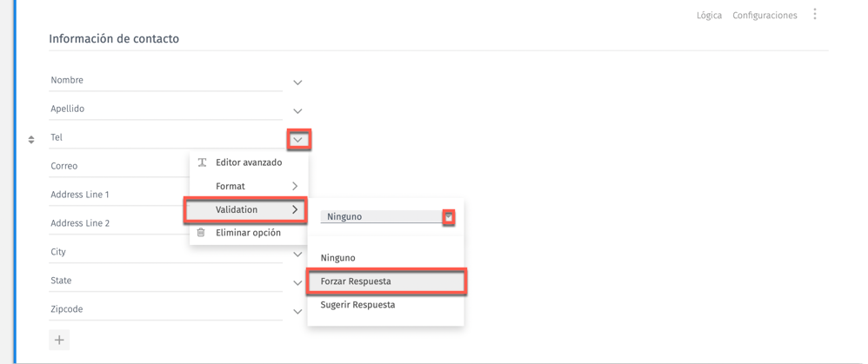Open the Configuraciones link

765,16
